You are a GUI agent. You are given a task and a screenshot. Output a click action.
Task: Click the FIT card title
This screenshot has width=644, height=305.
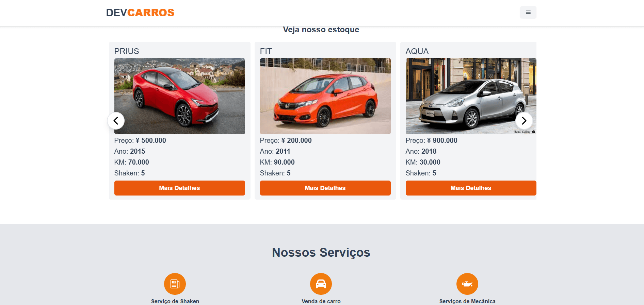[x=266, y=51]
